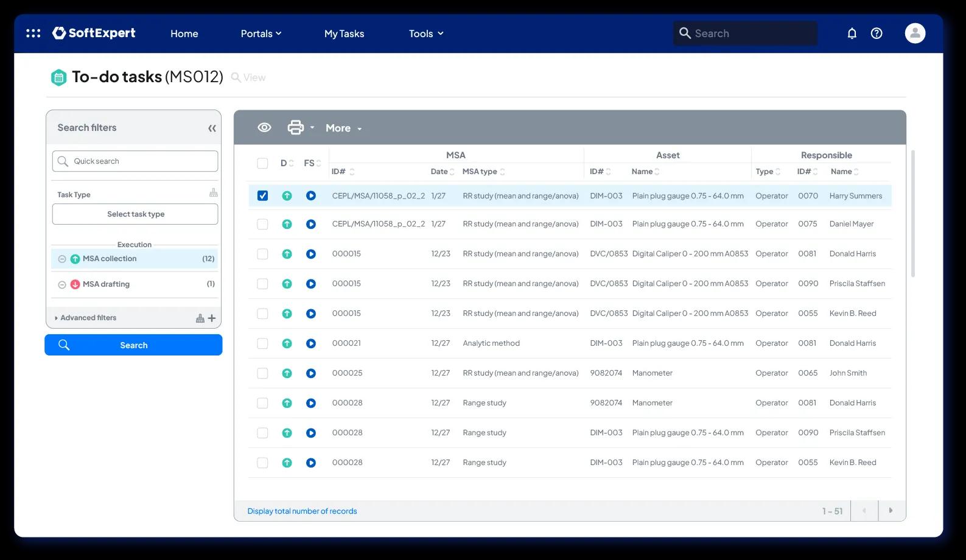Go to the previous page arrow
The width and height of the screenshot is (966, 560).
point(864,511)
